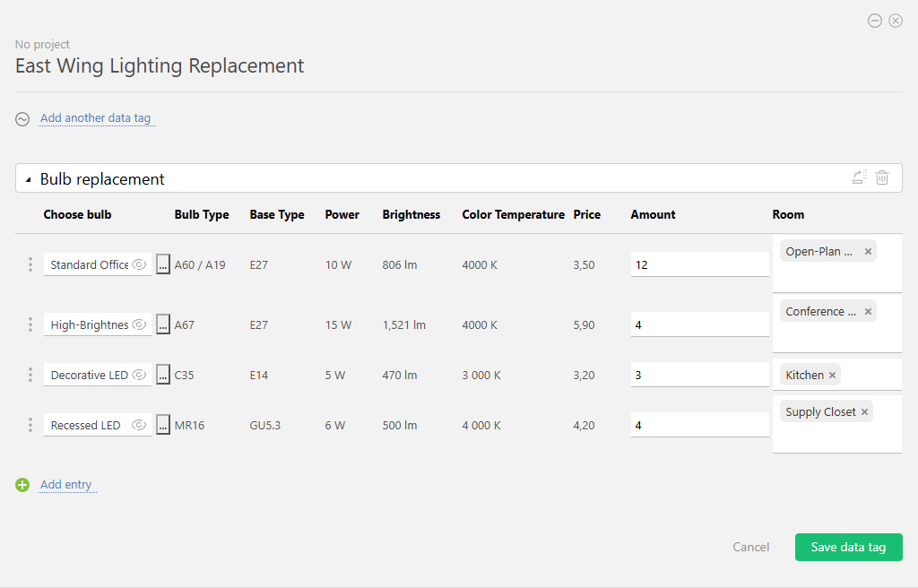The image size is (918, 588).
Task: Click the green plus Add entry icon
Action: [22, 485]
